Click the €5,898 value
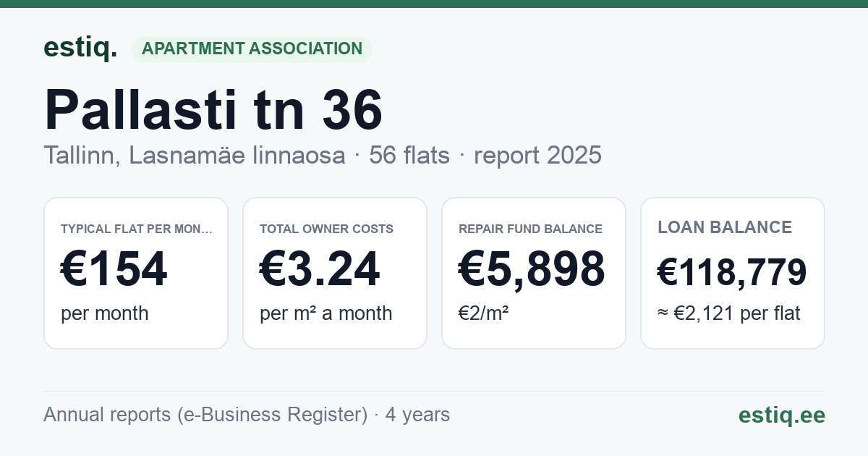Viewport: 868px width, 456px height. click(532, 269)
